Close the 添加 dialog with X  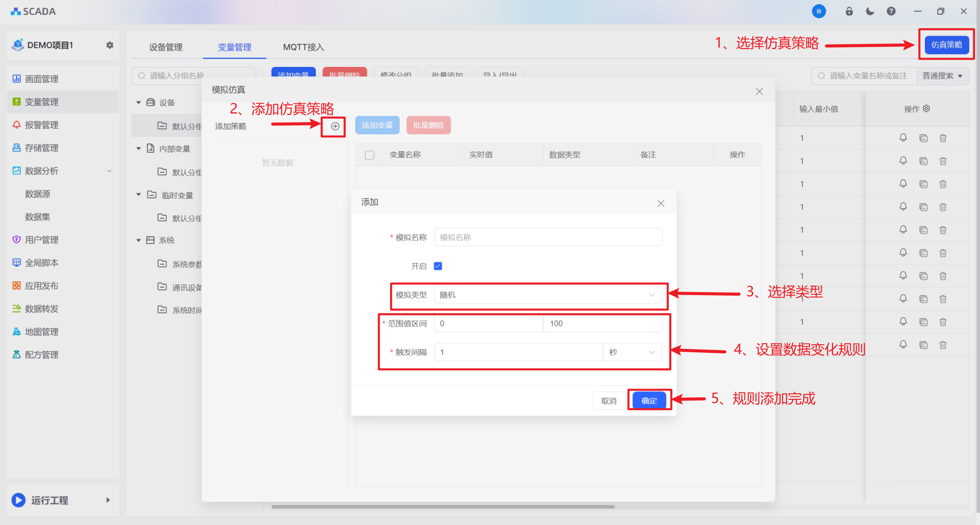click(x=660, y=203)
